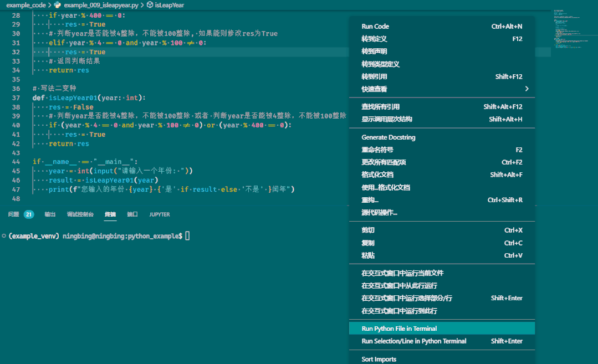Screen dimensions: 598x364
Task: Click the 'return res' on line 34
Action: (69, 70)
